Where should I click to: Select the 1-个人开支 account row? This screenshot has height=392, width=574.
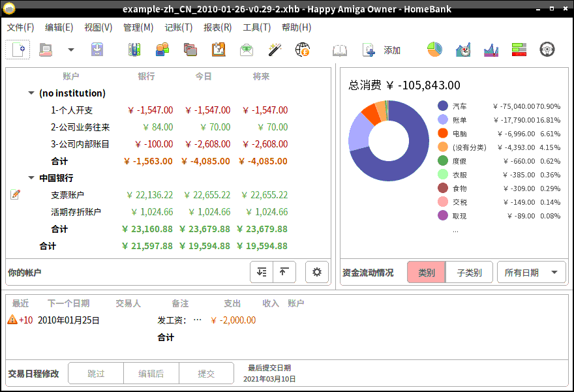(x=168, y=110)
